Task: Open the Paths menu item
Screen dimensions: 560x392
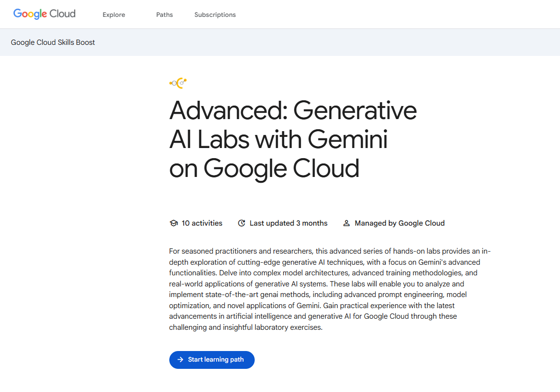Action: point(164,14)
